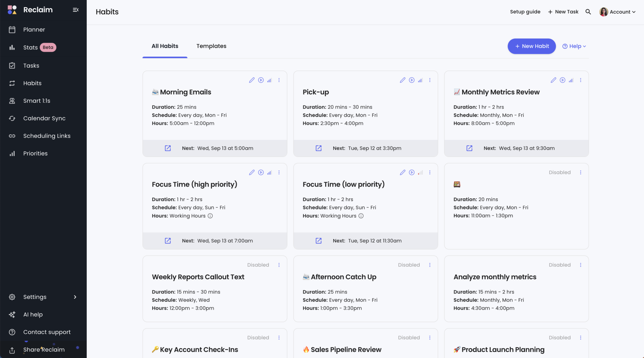Click the New Habit button

click(x=531, y=46)
